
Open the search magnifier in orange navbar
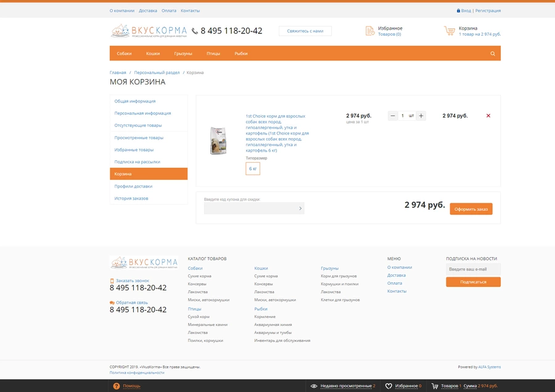coord(492,54)
